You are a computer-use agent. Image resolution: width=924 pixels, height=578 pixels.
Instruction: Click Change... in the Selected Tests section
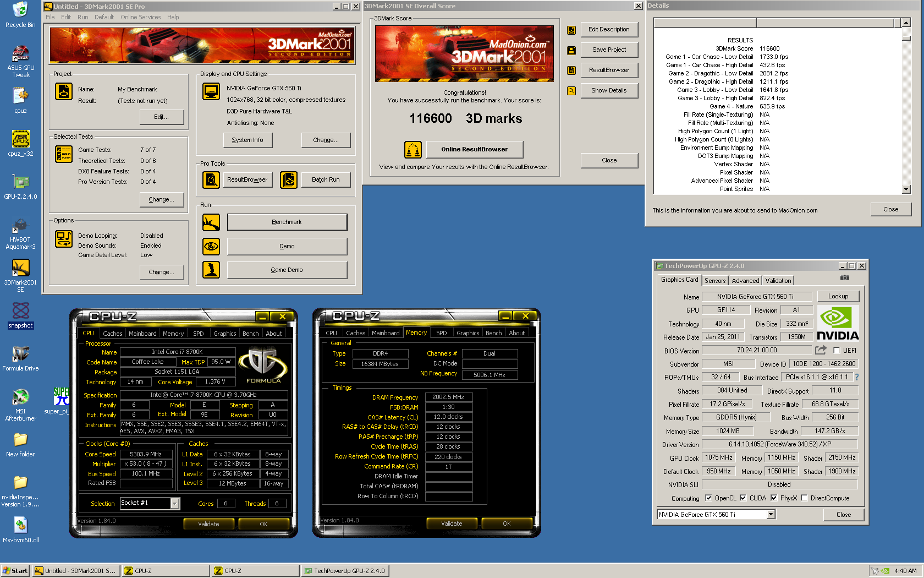[161, 199]
